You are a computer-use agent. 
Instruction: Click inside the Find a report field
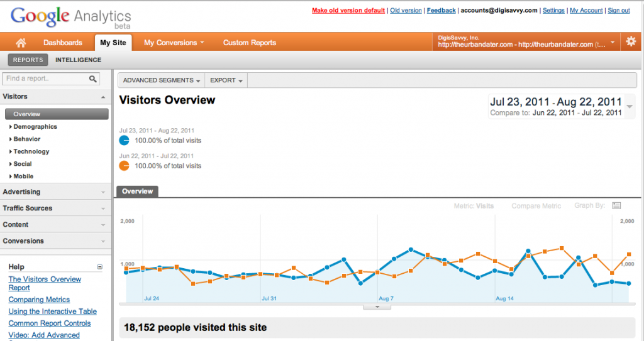(x=45, y=78)
